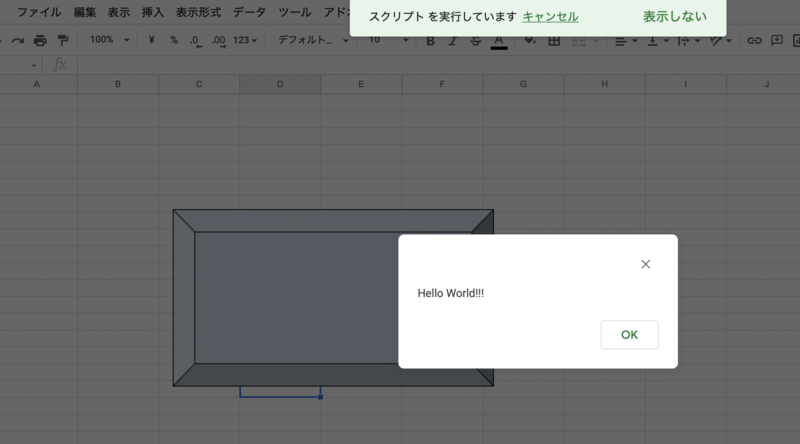This screenshot has height=444, width=800.
Task: Open text rotation dropdown
Action: [720, 41]
